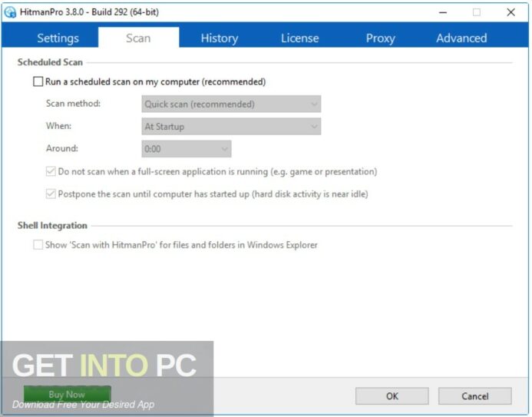The width and height of the screenshot is (532, 417).
Task: Go to the Proxy tab
Action: click(380, 38)
